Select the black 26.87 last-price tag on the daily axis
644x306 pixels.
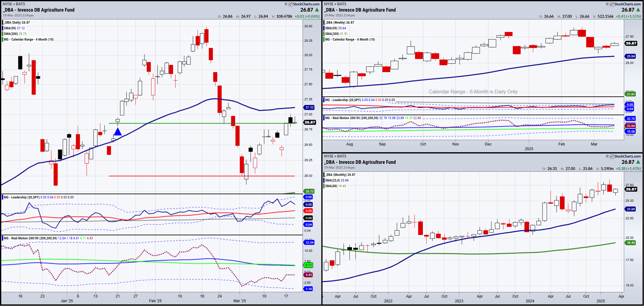click(x=310, y=122)
